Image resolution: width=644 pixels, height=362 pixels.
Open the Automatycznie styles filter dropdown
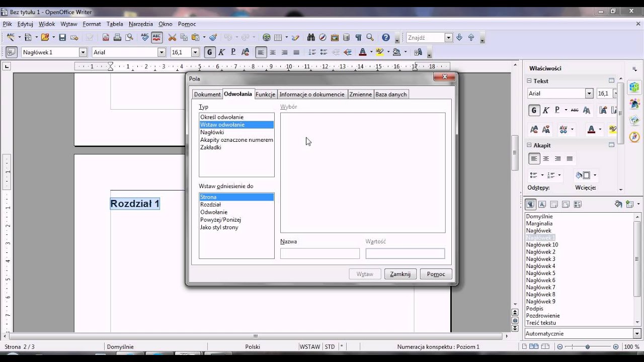(637, 333)
